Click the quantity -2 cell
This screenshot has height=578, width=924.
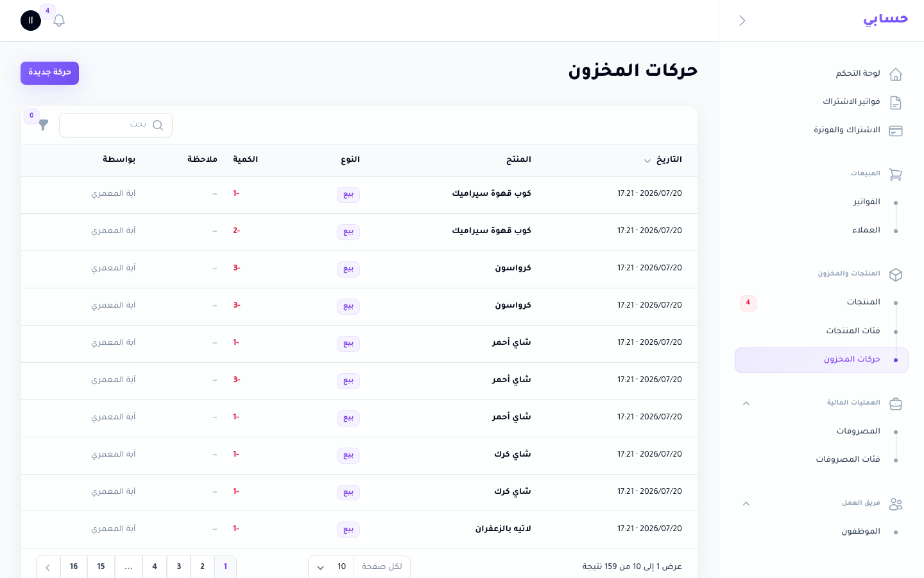coord(236,231)
